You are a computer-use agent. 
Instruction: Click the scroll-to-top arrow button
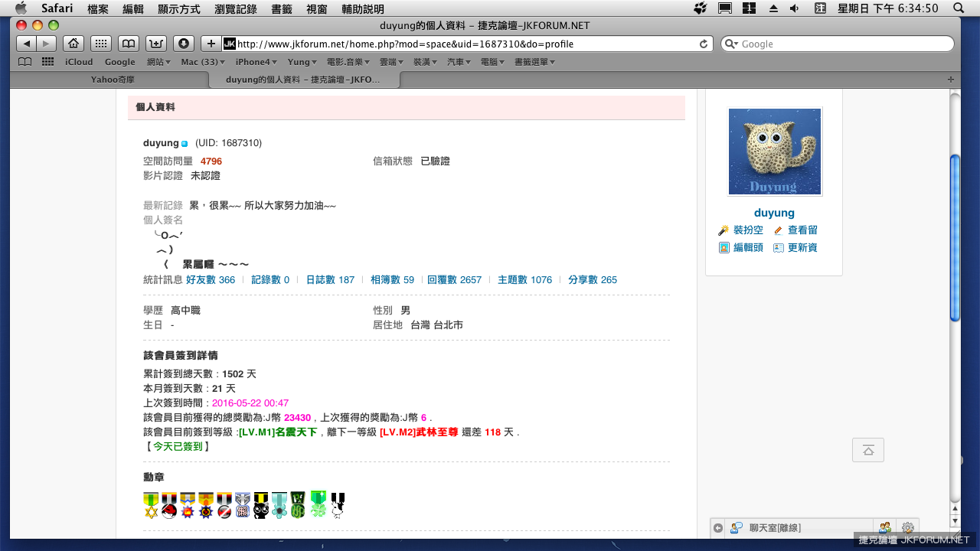click(867, 450)
